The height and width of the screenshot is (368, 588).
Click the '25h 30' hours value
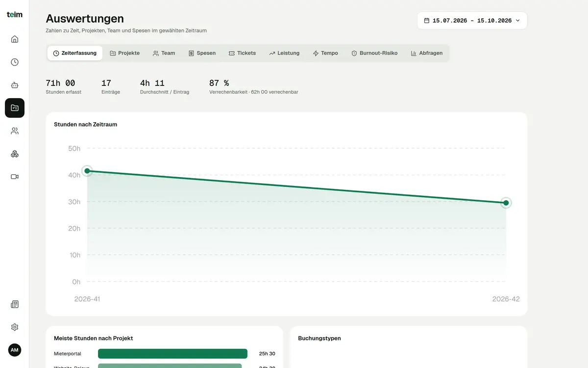[x=267, y=354]
